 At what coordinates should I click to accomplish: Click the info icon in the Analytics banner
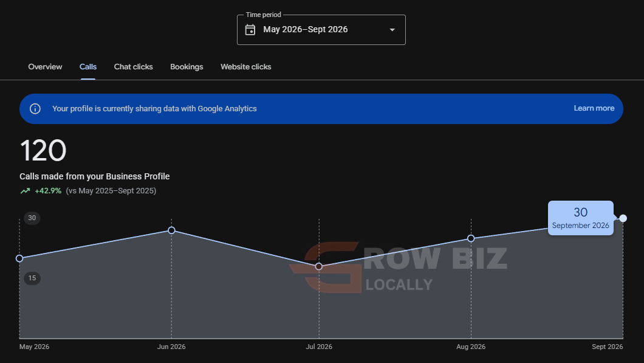(x=35, y=108)
